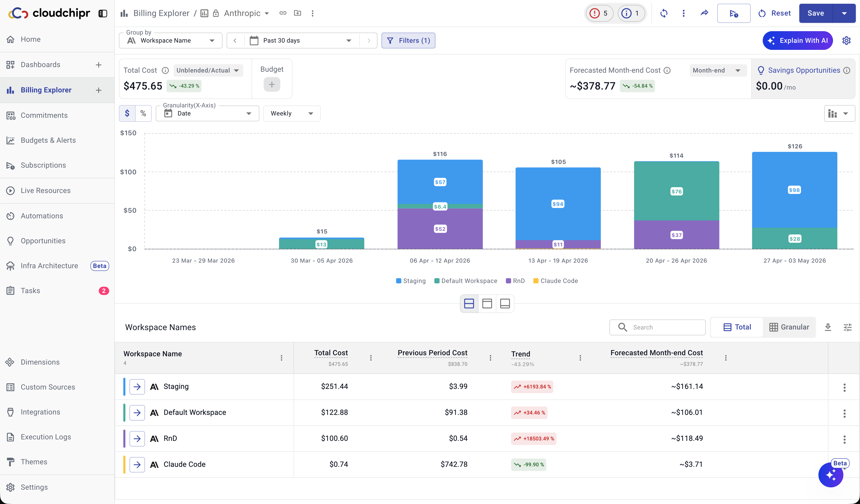Image resolution: width=860 pixels, height=504 pixels.
Task: Open the Group by Workspace Name dropdown
Action: pyautogui.click(x=171, y=41)
